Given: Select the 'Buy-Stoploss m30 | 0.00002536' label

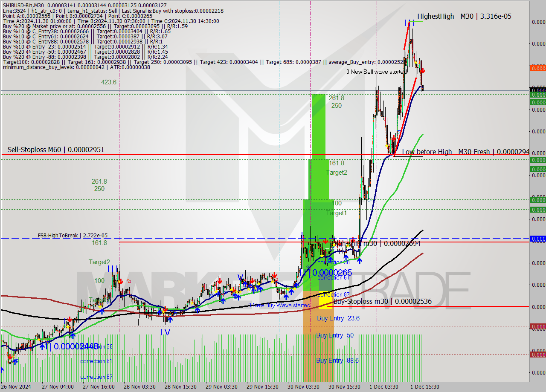Looking at the screenshot, I should point(383,301).
